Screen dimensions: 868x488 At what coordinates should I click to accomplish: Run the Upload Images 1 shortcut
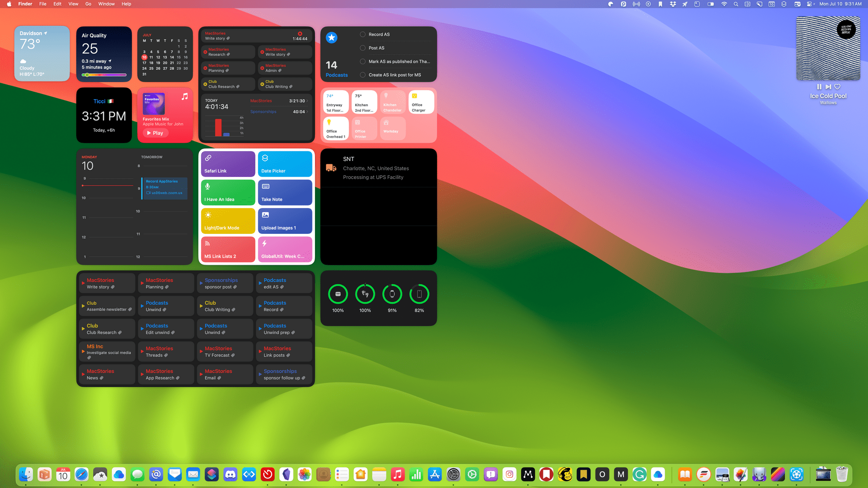pyautogui.click(x=285, y=221)
